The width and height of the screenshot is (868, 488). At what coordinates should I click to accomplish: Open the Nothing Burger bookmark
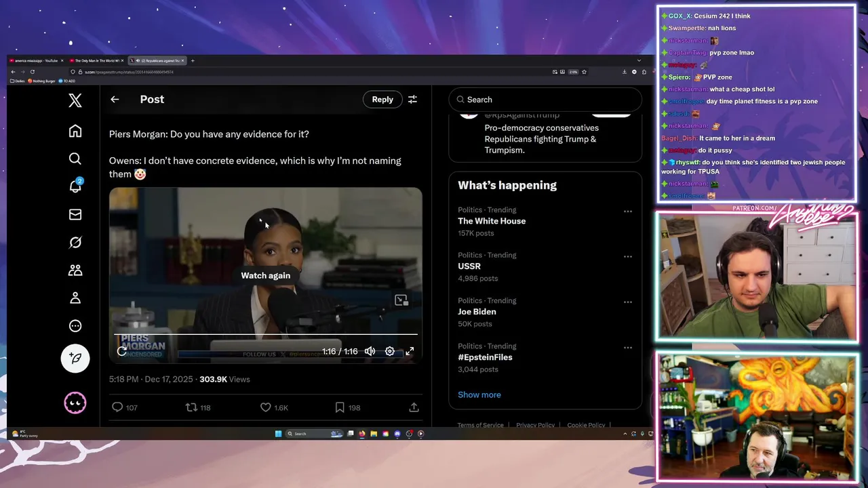click(42, 81)
